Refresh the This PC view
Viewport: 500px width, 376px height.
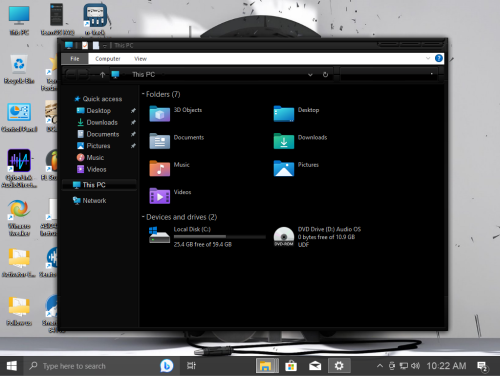click(325, 75)
